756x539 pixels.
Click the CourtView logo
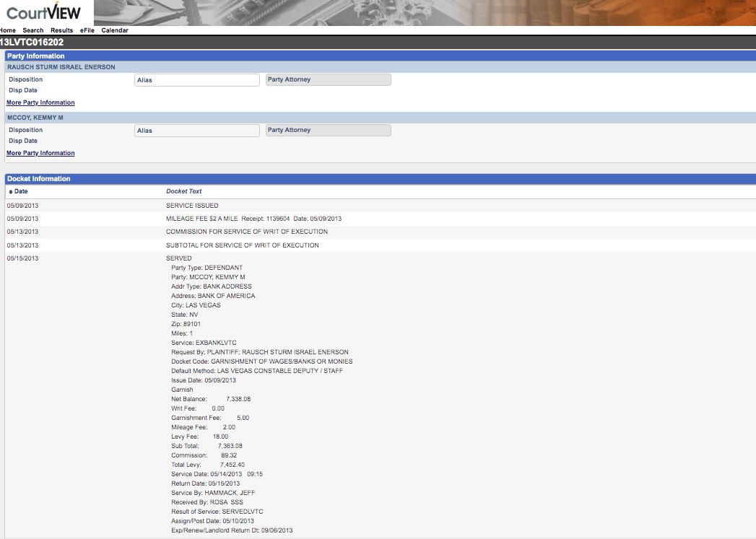43,12
